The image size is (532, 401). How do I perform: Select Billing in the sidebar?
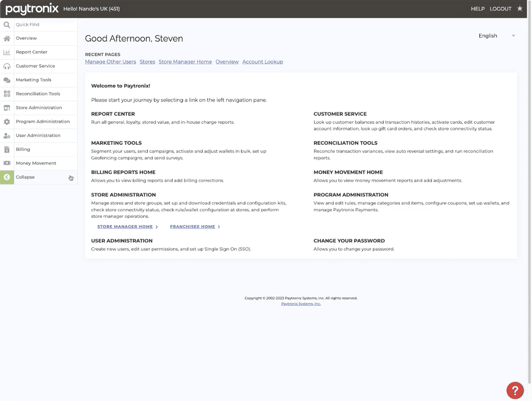23,149
